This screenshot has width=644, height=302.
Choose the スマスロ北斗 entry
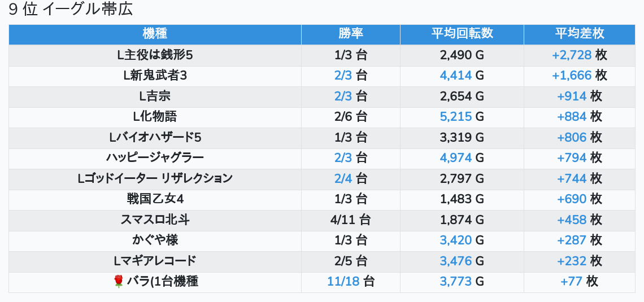click(x=155, y=220)
